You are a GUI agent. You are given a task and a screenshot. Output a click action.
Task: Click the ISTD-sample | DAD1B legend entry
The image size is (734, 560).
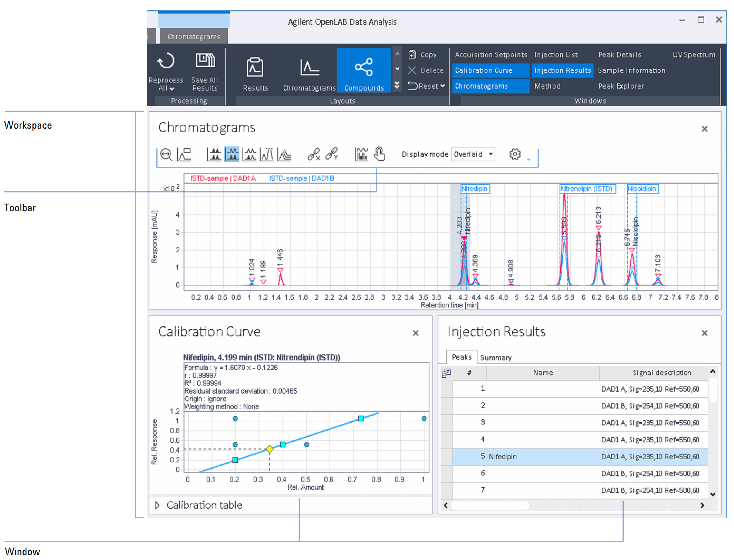(x=301, y=178)
